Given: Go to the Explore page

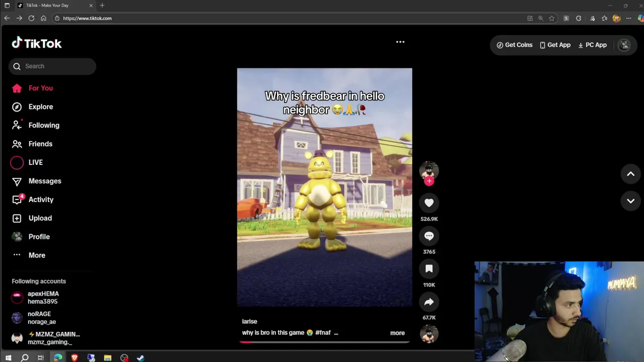Looking at the screenshot, I should point(33,107).
